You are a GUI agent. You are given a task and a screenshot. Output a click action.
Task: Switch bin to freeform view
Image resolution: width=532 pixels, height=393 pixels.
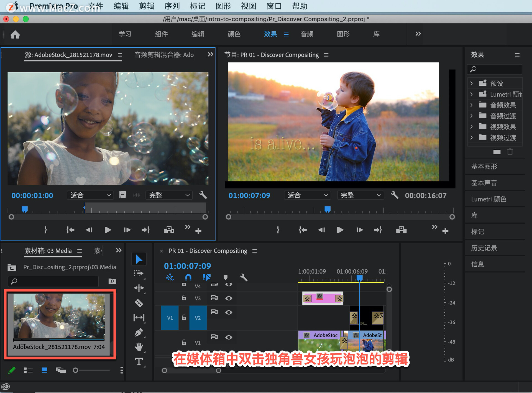pyautogui.click(x=61, y=370)
